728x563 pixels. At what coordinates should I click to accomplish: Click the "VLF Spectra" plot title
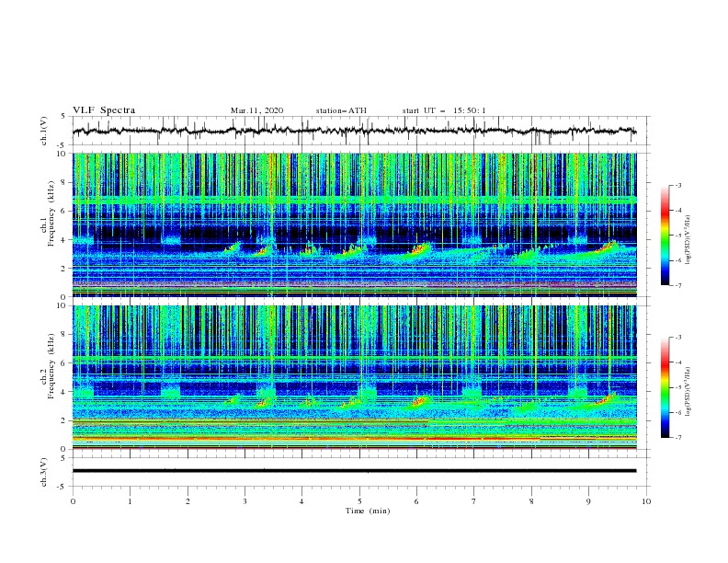click(x=104, y=110)
